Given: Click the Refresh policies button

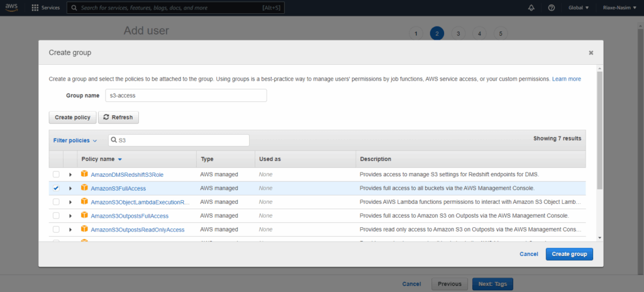Looking at the screenshot, I should tap(118, 117).
